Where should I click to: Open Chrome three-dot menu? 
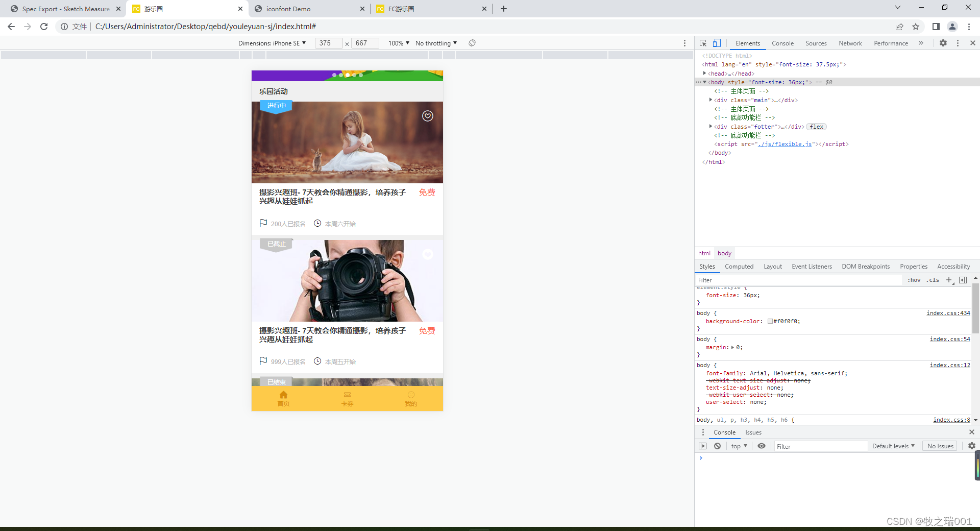(x=969, y=27)
